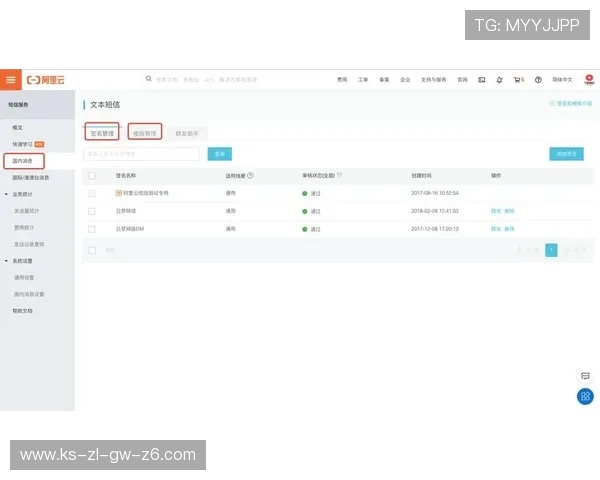Click the blue 查询 search button
The height and width of the screenshot is (480, 600).
[220, 154]
